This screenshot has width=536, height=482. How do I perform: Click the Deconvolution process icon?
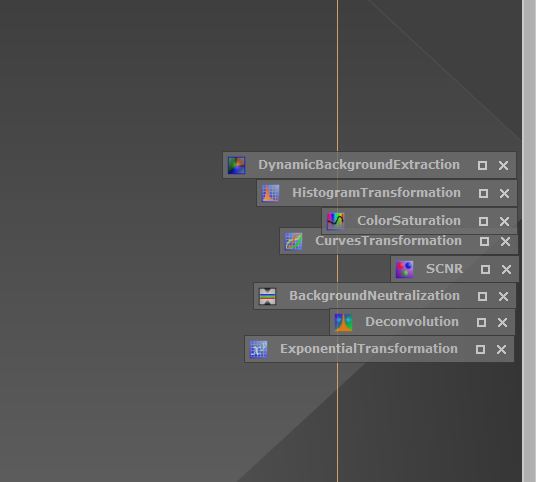344,322
